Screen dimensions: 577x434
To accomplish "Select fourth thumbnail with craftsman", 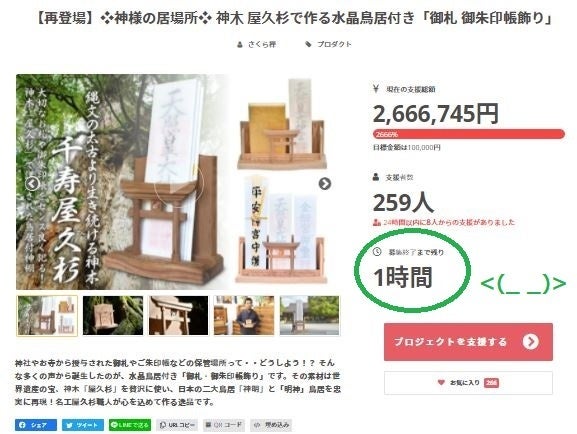I will (x=244, y=315).
